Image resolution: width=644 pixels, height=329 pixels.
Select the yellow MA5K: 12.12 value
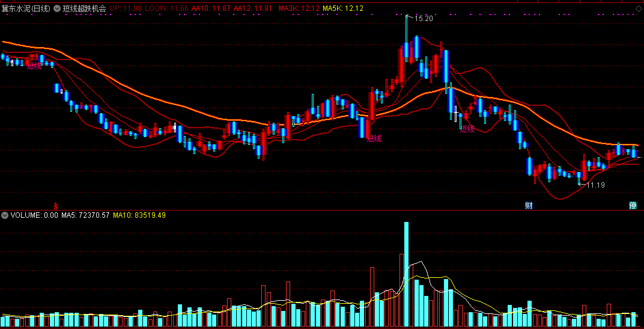[343, 8]
